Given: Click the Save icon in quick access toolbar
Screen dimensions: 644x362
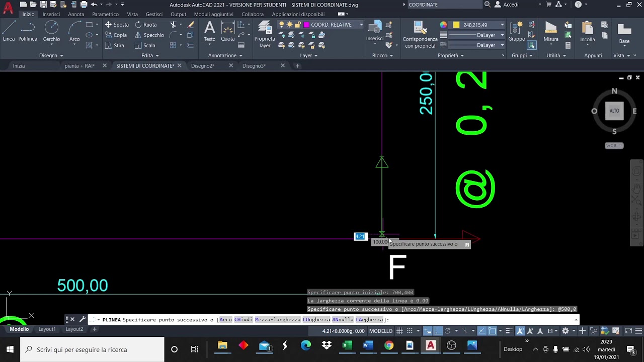Looking at the screenshot, I should click(x=43, y=5).
